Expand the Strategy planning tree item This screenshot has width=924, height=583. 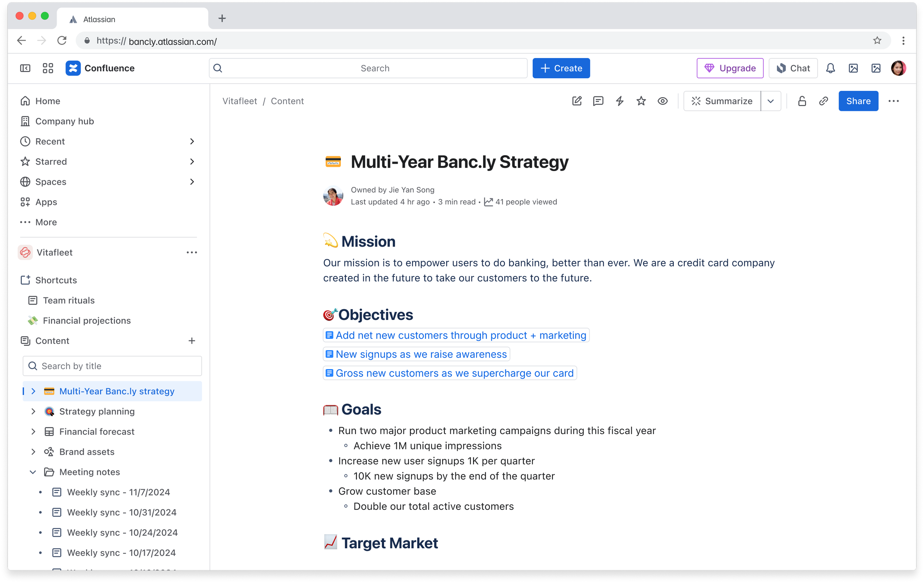pyautogui.click(x=33, y=411)
